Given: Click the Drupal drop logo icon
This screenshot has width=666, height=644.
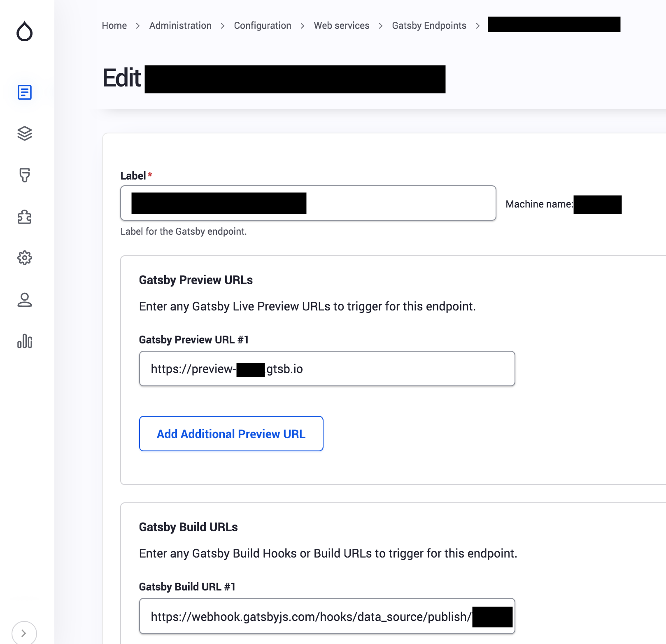Looking at the screenshot, I should pos(24,31).
